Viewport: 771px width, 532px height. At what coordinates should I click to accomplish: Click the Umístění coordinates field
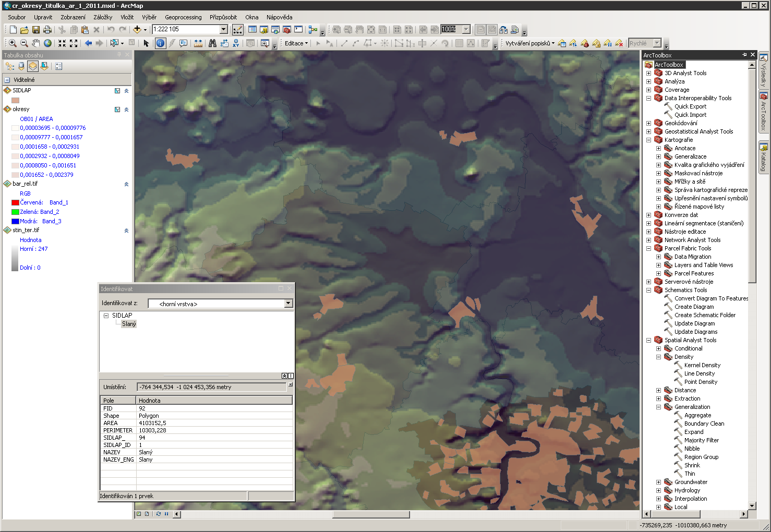coord(211,387)
